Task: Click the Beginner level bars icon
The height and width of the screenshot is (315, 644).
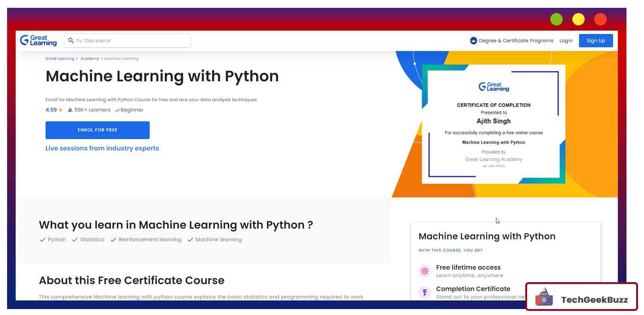Action: [x=117, y=110]
